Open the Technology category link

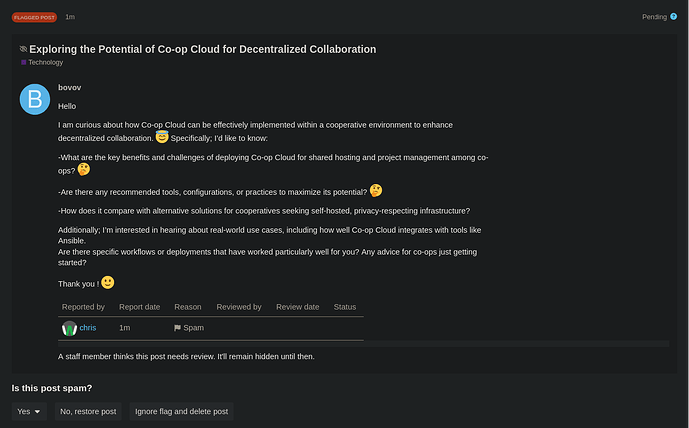(45, 63)
